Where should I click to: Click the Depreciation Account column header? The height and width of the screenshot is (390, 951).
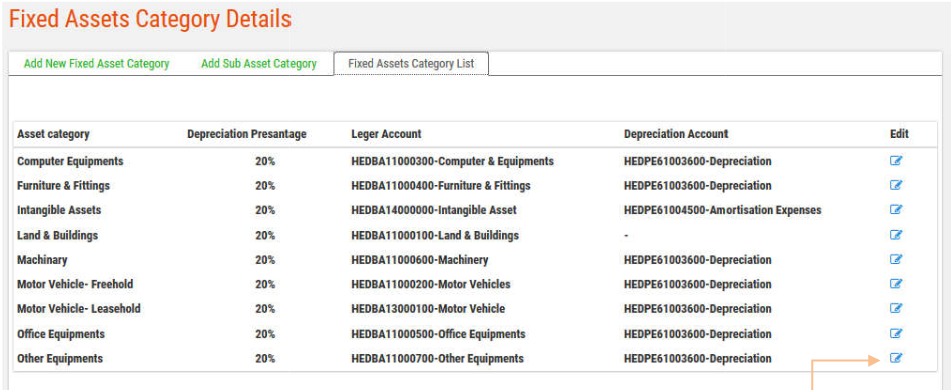coord(676,134)
